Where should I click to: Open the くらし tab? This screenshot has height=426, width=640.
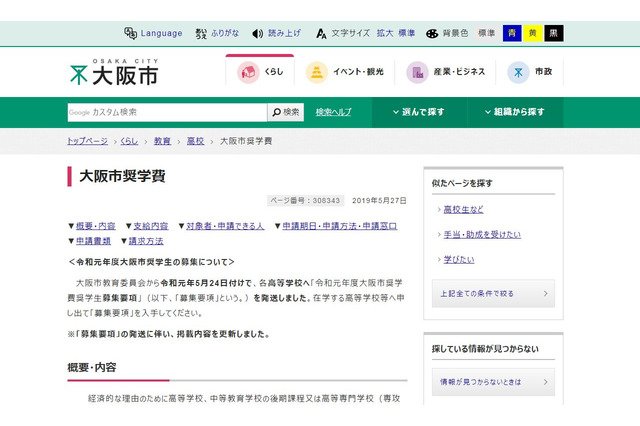260,70
